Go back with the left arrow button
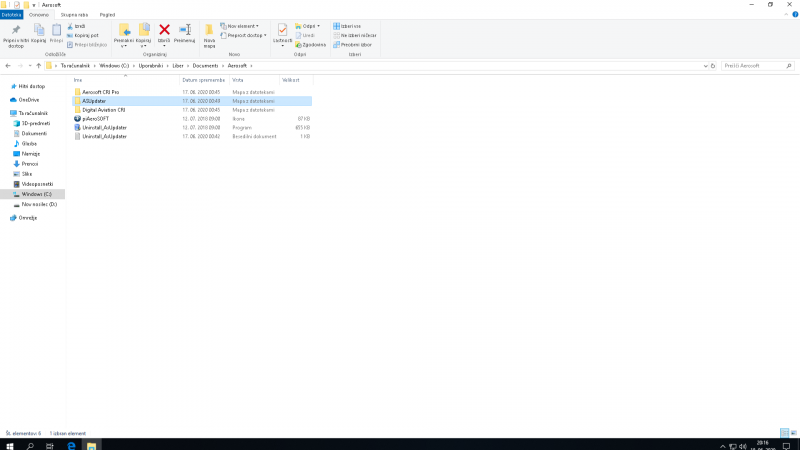800x450 pixels. point(8,66)
